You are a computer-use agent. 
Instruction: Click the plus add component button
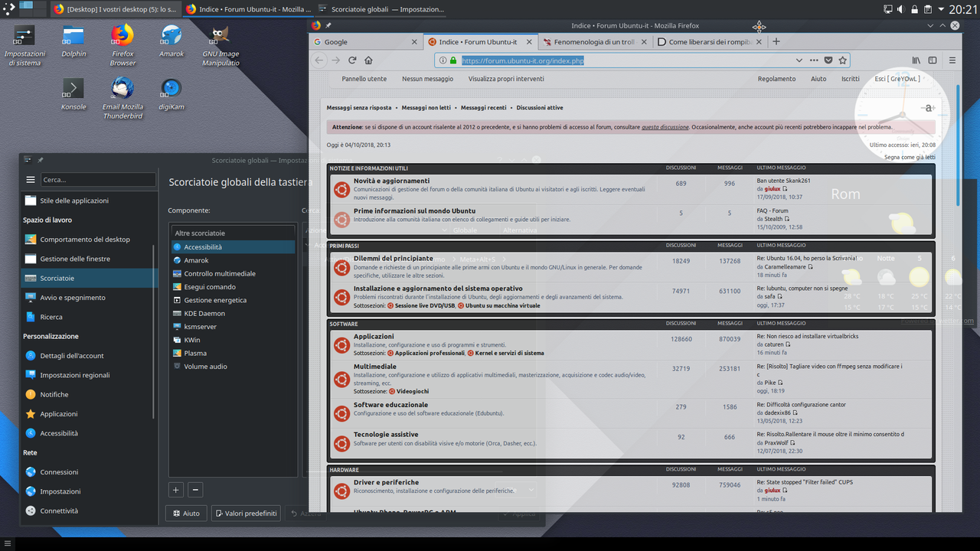point(175,490)
